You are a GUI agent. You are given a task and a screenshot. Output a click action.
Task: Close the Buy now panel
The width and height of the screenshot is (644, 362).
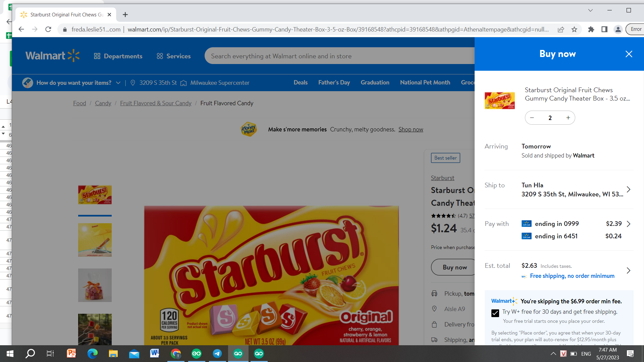[x=629, y=54]
